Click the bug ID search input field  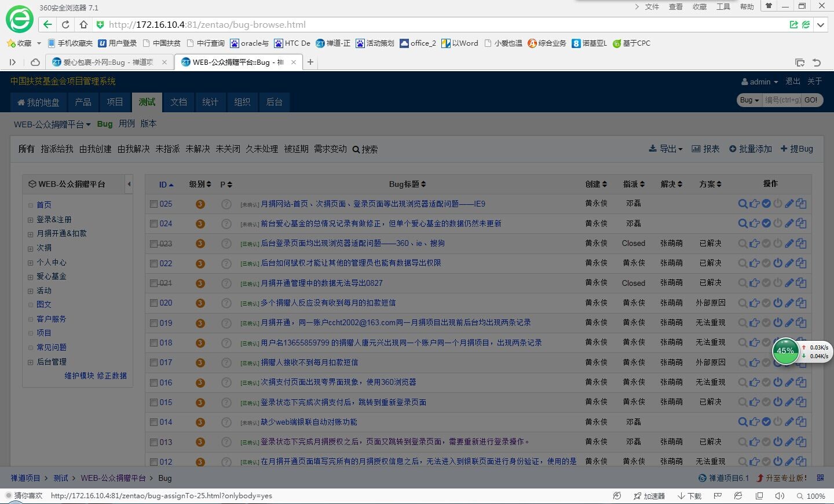point(782,100)
